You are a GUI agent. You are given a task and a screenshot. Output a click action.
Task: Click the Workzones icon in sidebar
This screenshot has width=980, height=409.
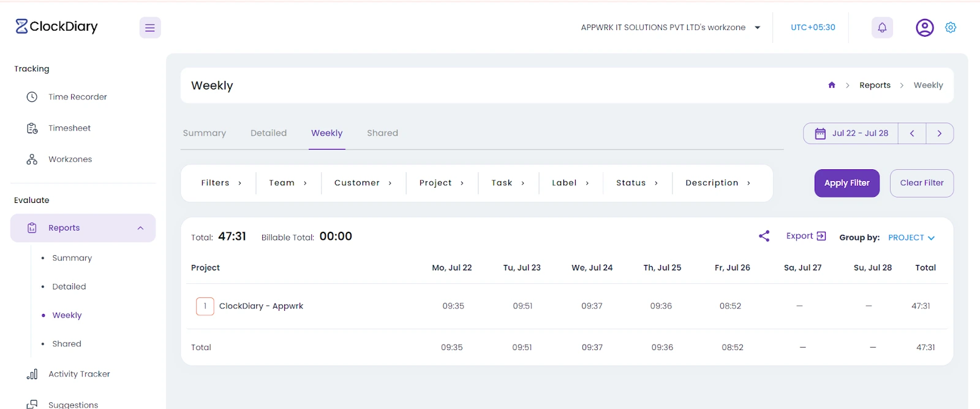pos(32,159)
